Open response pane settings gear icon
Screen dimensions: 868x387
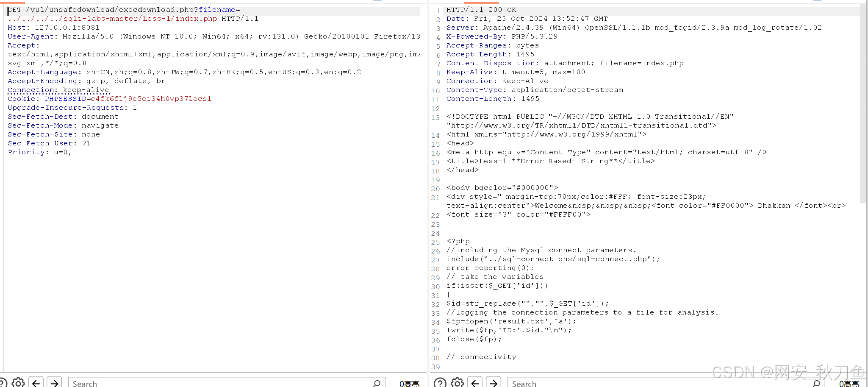coord(457,383)
